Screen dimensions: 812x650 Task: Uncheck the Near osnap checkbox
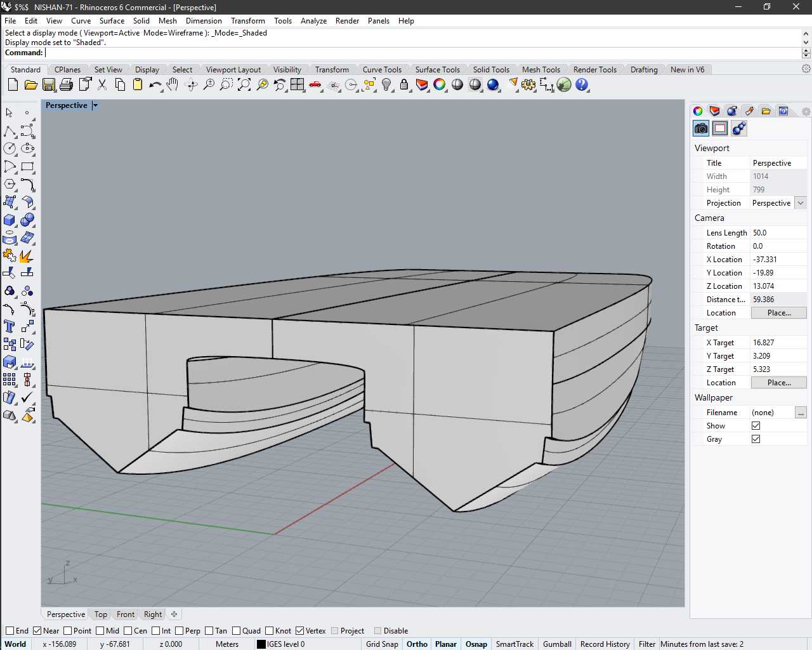[x=37, y=630]
